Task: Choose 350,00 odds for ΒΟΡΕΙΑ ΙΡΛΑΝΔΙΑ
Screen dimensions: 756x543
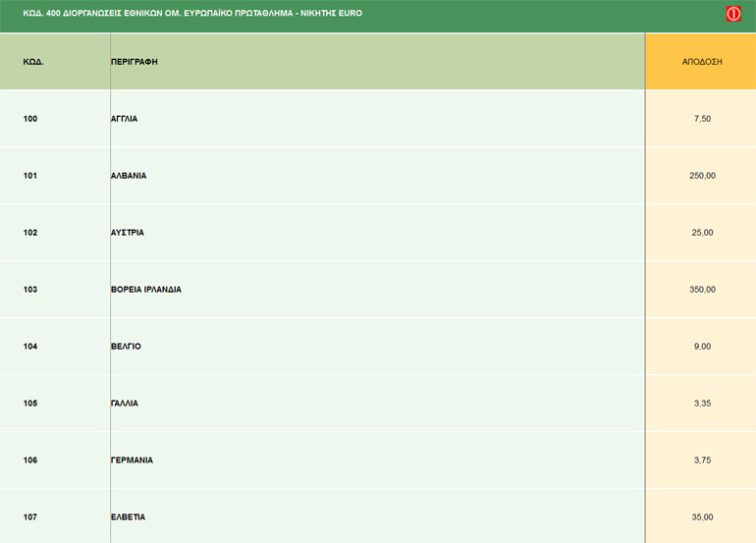Action: [x=701, y=290]
